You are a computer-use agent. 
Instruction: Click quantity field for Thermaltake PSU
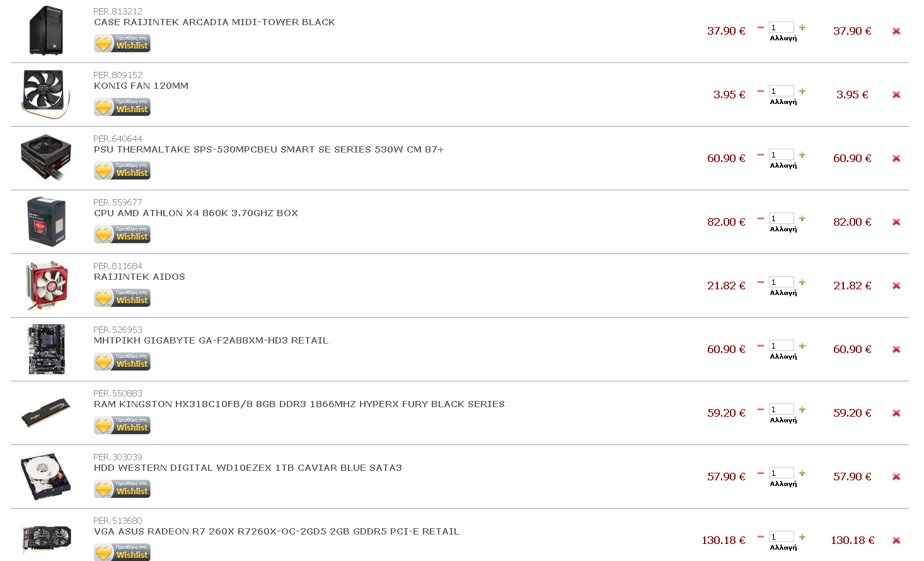click(781, 154)
